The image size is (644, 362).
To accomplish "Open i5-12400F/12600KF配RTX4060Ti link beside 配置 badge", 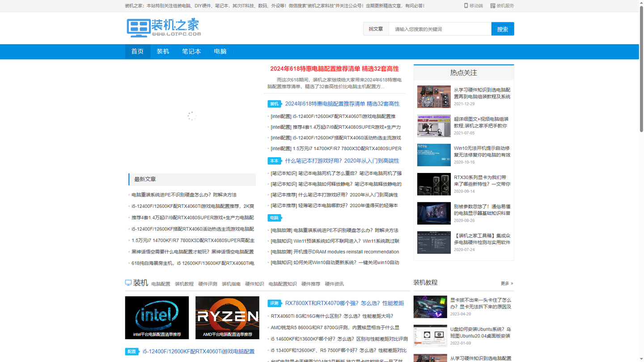I will point(199,352).
